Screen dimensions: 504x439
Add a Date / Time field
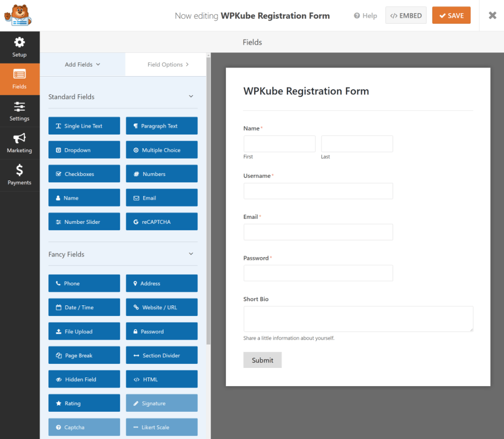click(84, 307)
